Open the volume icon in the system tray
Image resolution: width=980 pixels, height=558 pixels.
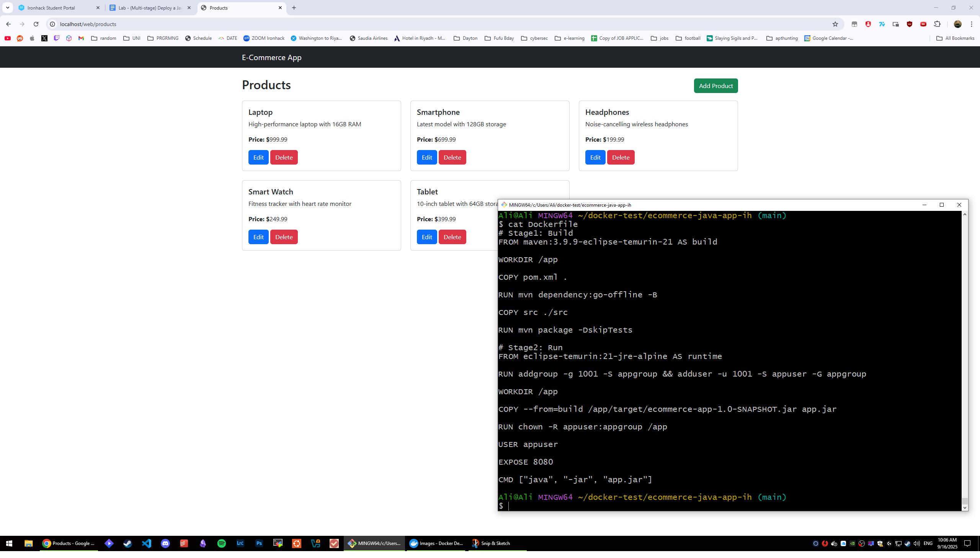[x=916, y=543]
